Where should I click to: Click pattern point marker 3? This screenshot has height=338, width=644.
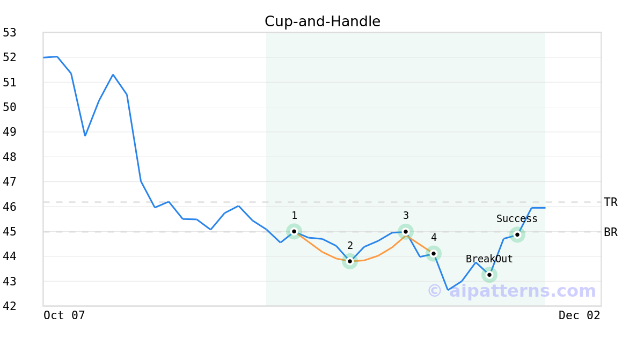pos(406,232)
